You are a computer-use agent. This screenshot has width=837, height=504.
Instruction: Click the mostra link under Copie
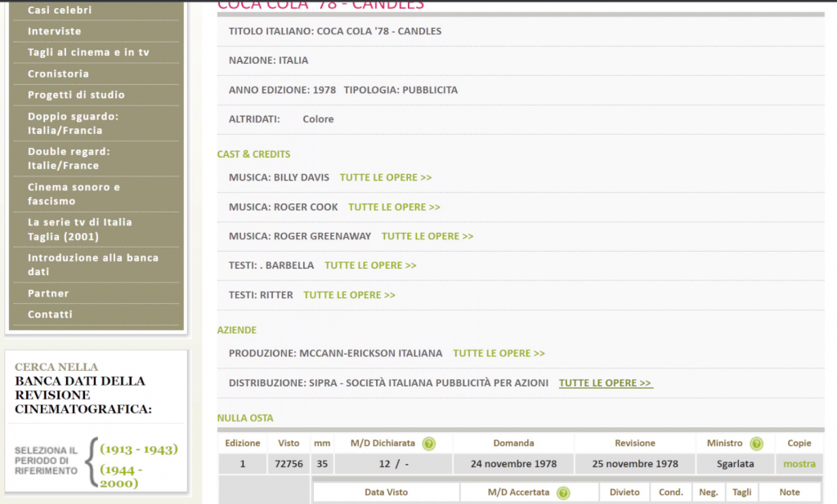(x=799, y=464)
